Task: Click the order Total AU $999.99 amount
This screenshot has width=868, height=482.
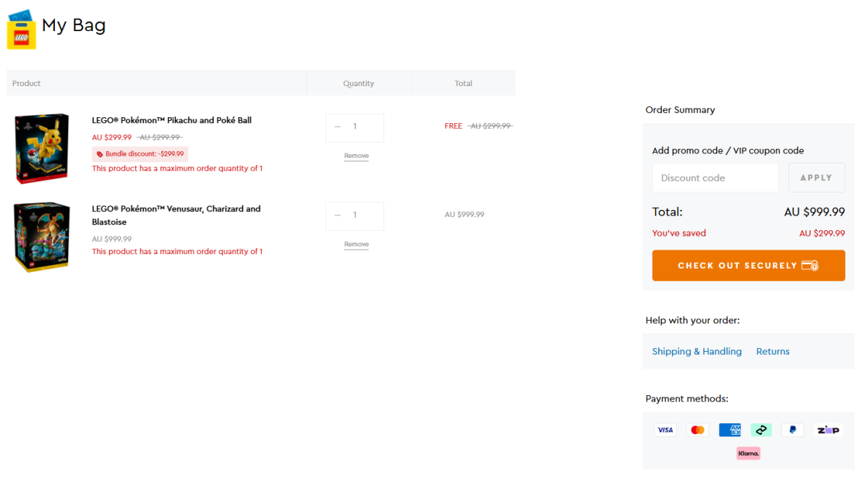Action: tap(814, 212)
